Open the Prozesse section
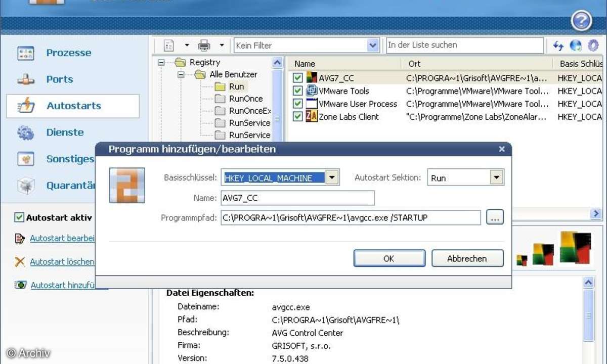 click(x=69, y=53)
